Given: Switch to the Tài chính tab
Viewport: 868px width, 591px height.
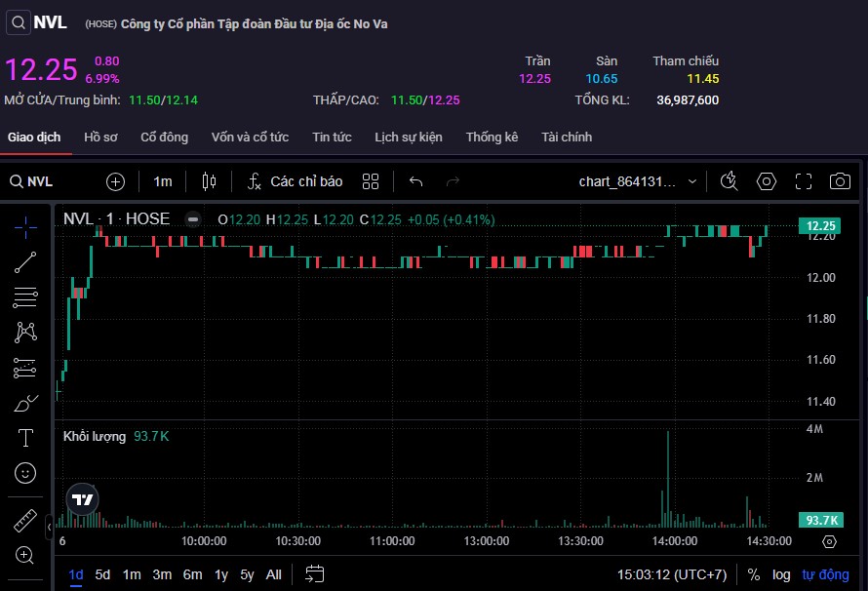Looking at the screenshot, I should pos(567,138).
